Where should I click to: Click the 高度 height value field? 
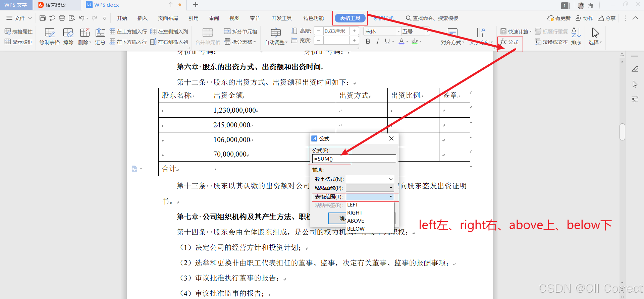pos(336,31)
